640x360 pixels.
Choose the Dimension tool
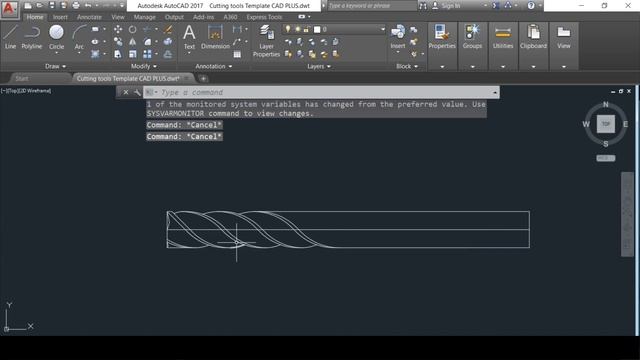(215, 37)
